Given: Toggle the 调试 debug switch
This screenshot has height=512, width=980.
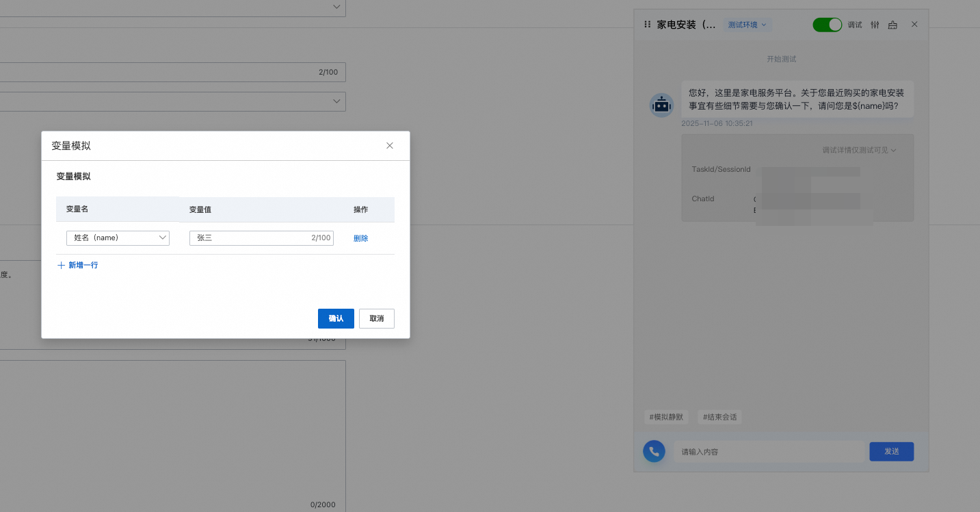Looking at the screenshot, I should pyautogui.click(x=827, y=25).
